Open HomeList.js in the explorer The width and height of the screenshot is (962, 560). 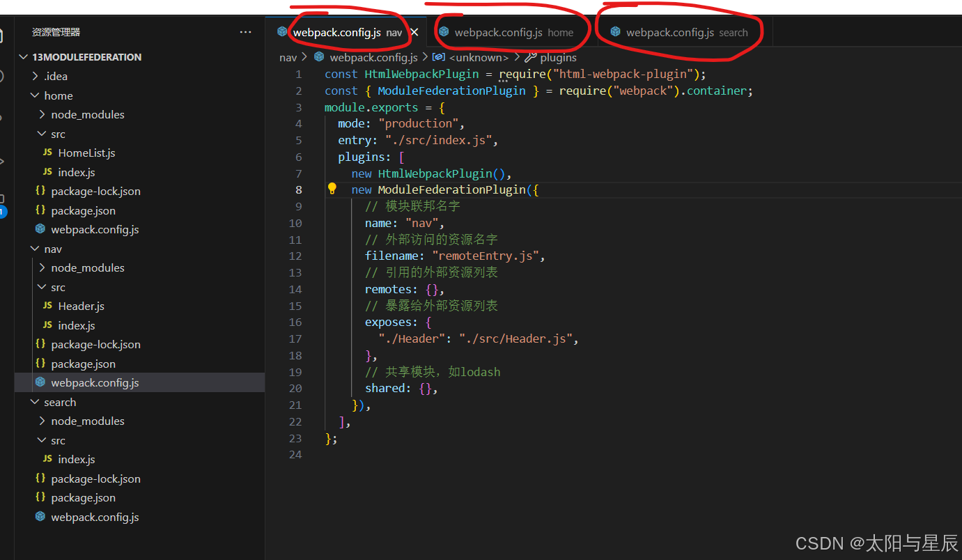coord(86,153)
